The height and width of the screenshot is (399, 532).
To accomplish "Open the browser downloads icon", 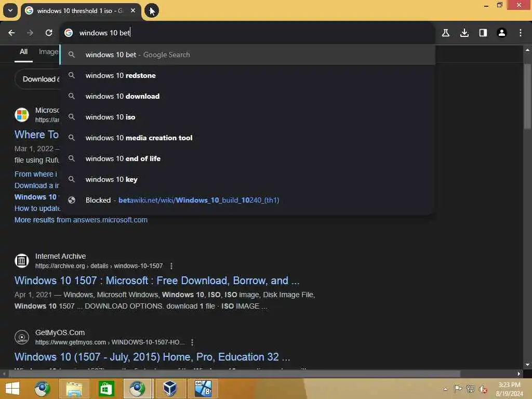I will 464,33.
